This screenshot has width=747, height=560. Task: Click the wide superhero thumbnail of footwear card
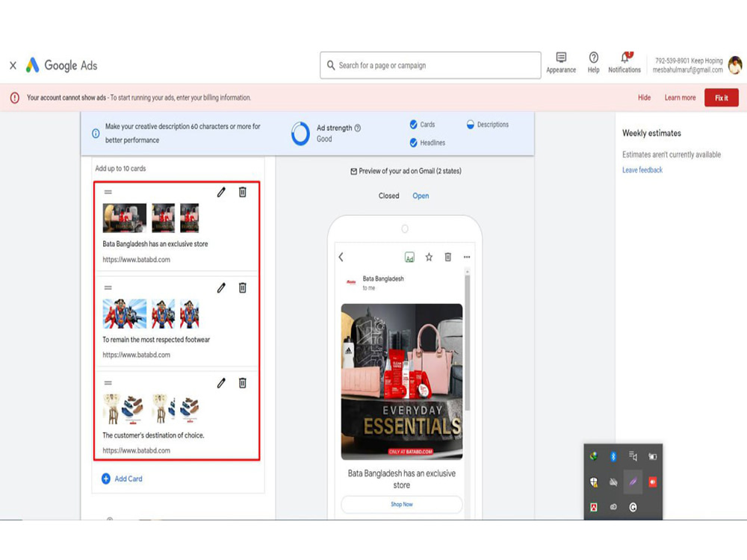[125, 314]
